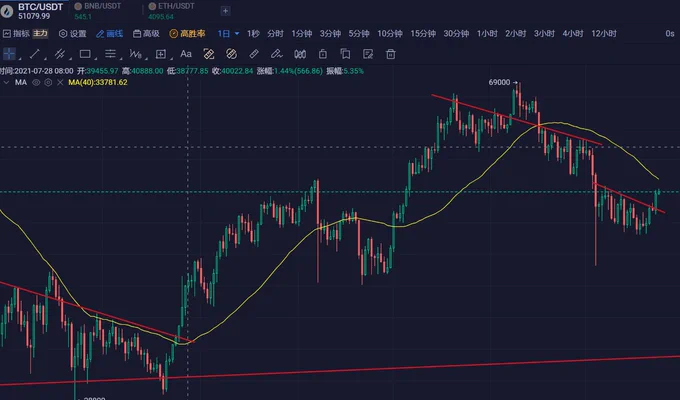Select the crosshair cursor tool
The image size is (680, 400).
9,54
